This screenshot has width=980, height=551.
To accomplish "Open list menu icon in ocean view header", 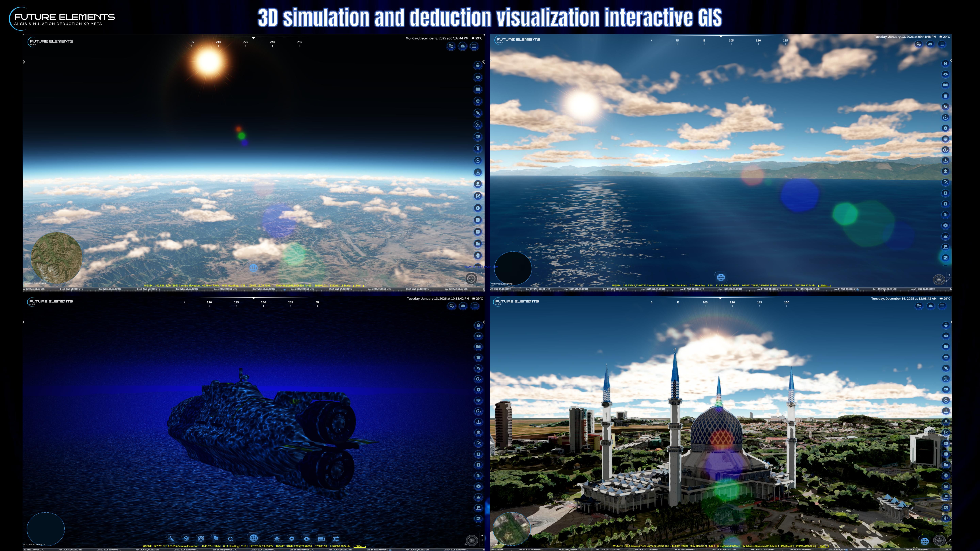I will (x=942, y=44).
